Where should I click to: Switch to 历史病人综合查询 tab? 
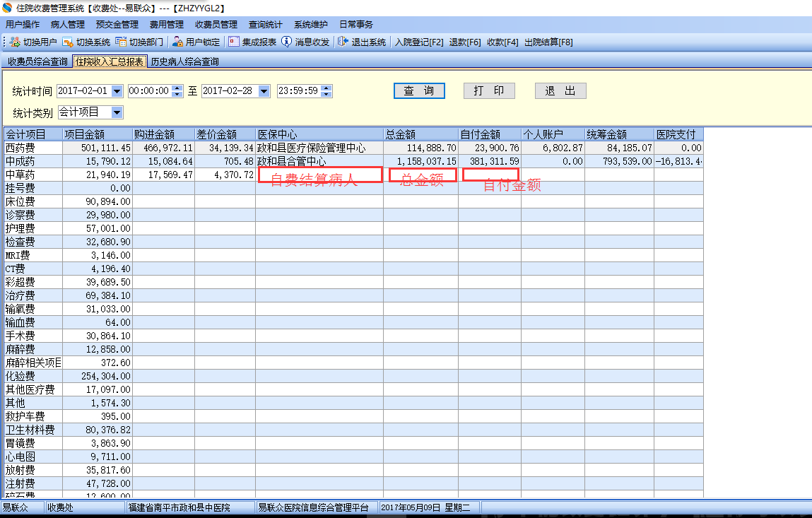pyautogui.click(x=185, y=61)
